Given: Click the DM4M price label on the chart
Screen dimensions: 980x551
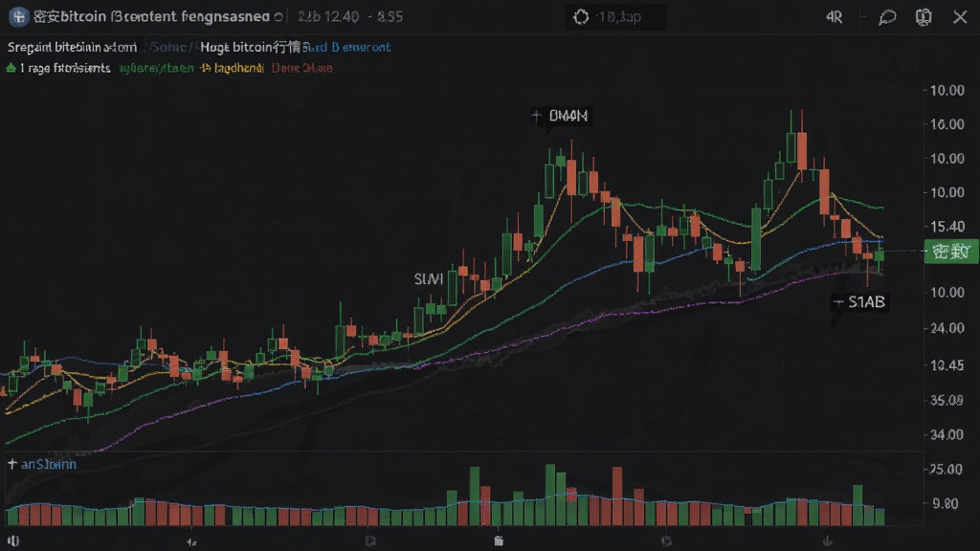Looking at the screenshot, I should 568,116.
